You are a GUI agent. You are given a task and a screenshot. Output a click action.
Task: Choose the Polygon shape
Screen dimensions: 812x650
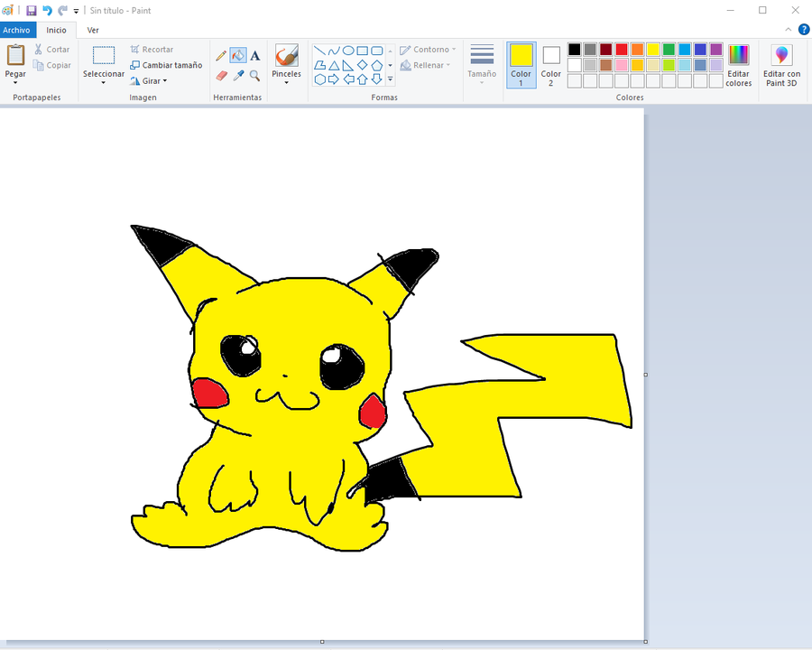320,65
